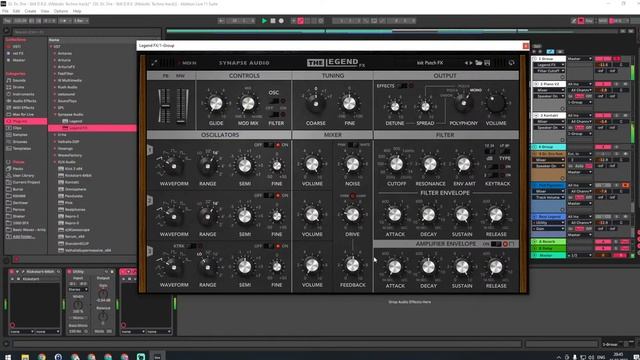640x360 pixels.
Task: Open File Explorer from the taskbar
Action: pos(25,357)
